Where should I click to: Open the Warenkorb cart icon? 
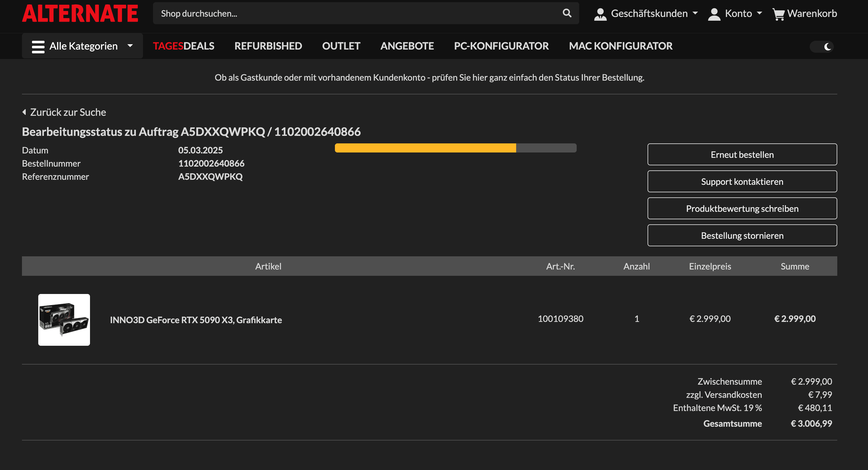click(778, 14)
